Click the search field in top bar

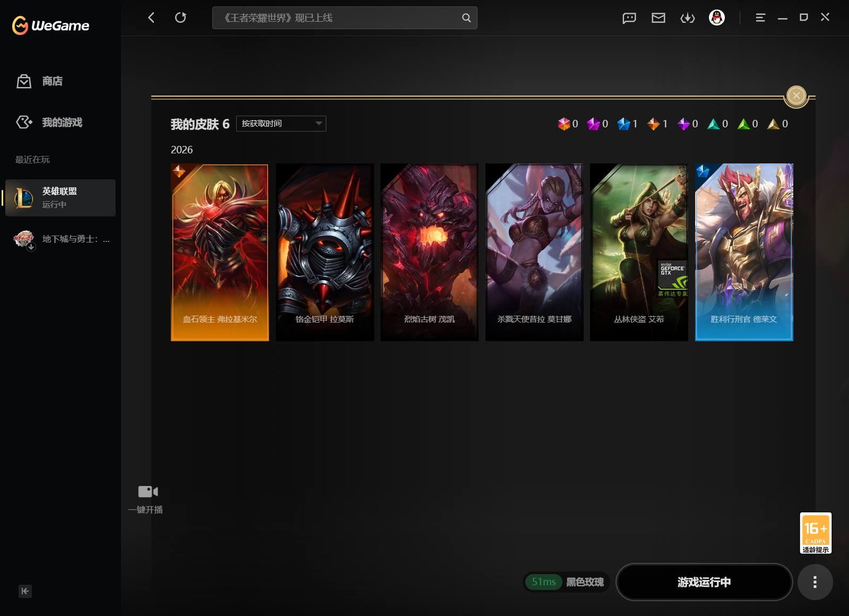pyautogui.click(x=340, y=18)
